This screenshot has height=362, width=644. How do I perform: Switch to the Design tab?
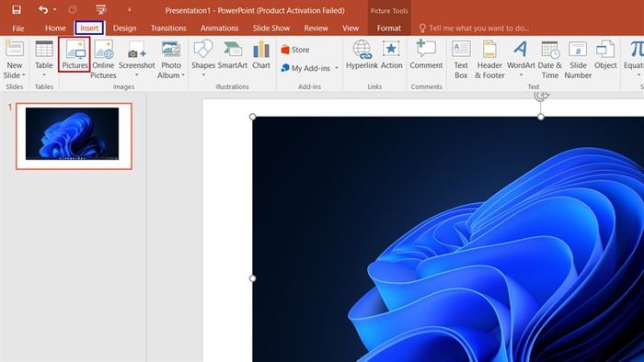(124, 28)
